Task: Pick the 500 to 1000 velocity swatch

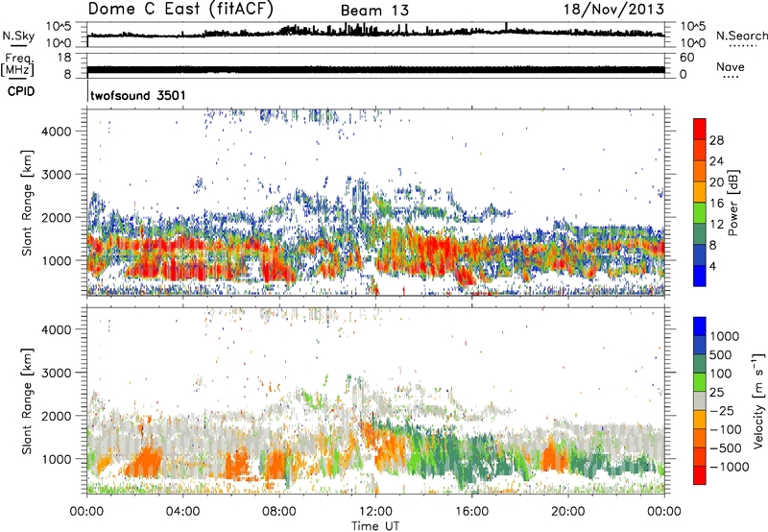Action: (700, 345)
